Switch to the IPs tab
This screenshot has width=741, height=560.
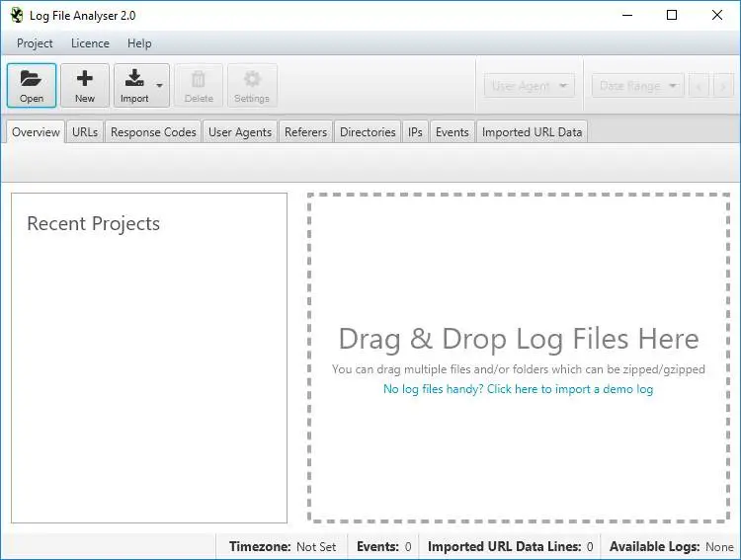pyautogui.click(x=415, y=131)
